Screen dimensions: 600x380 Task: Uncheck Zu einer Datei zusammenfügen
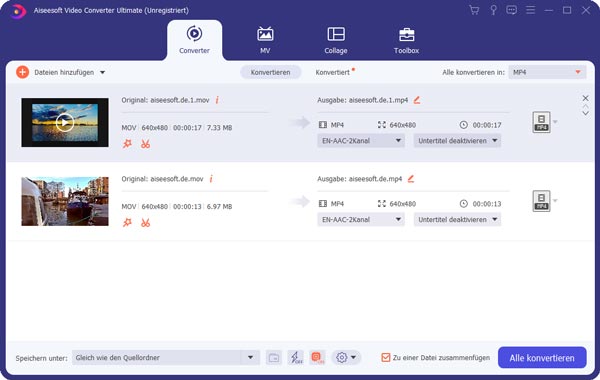pos(386,358)
